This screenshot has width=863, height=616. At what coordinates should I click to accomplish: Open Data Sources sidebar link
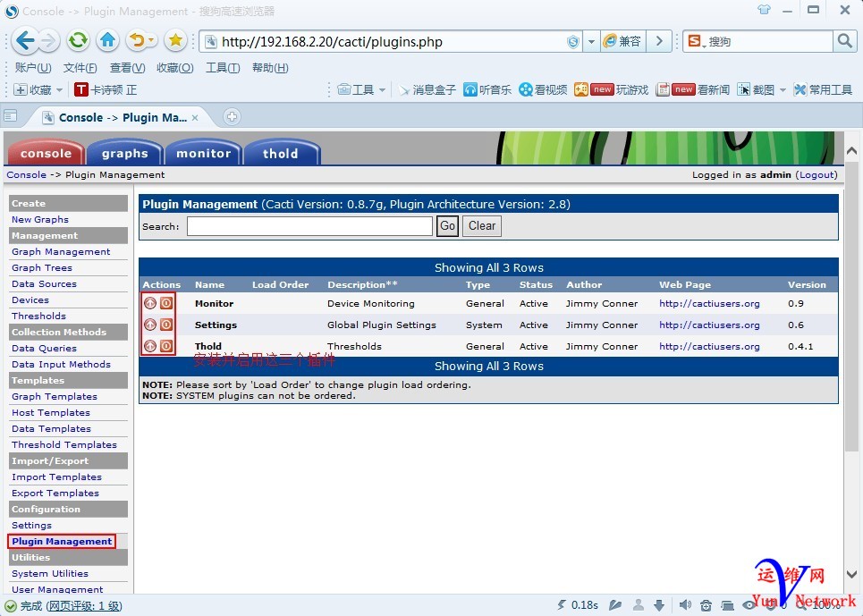pos(44,283)
